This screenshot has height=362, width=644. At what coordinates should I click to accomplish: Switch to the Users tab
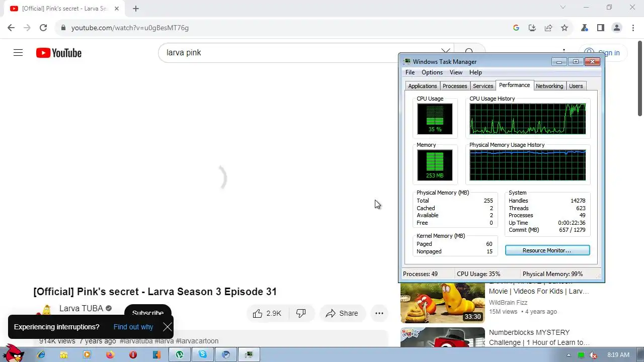point(576,86)
